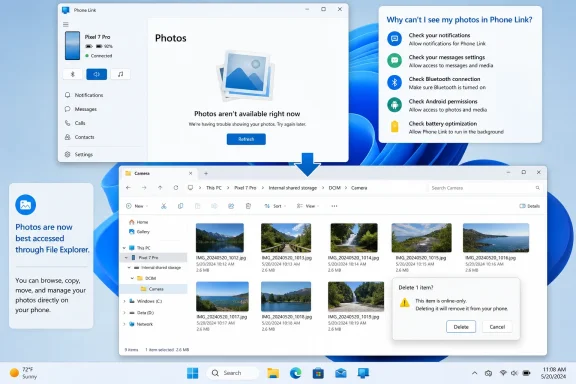
Task: Add a new File Explorer tab
Action: coord(206,173)
